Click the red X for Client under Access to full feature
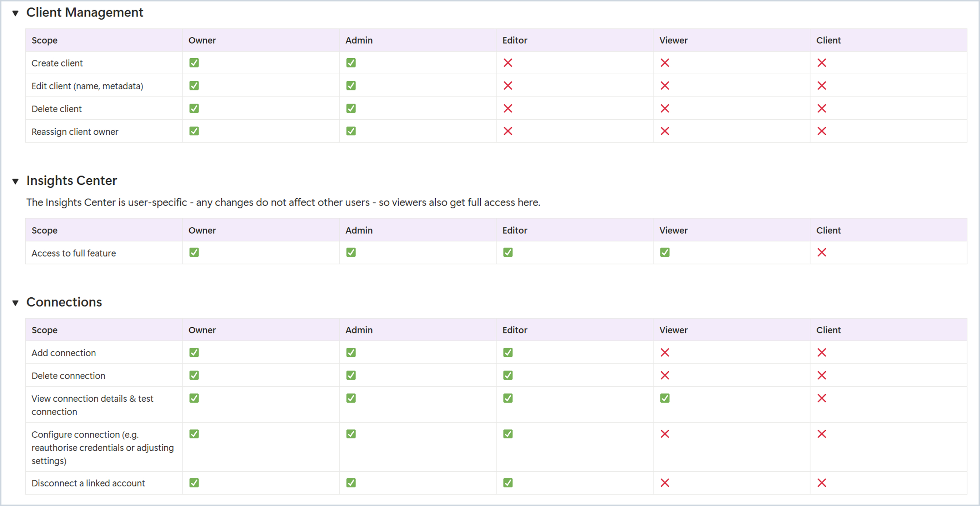Image resolution: width=980 pixels, height=506 pixels. 822,252
